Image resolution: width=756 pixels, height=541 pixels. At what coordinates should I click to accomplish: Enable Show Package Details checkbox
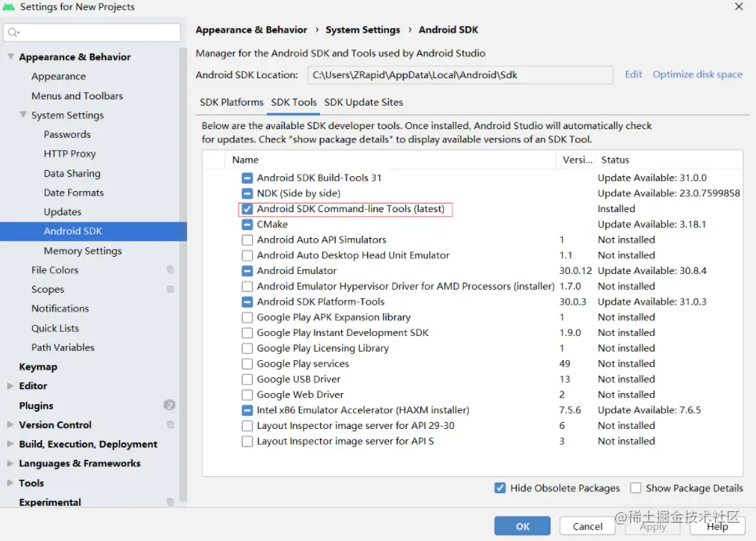[x=635, y=489]
